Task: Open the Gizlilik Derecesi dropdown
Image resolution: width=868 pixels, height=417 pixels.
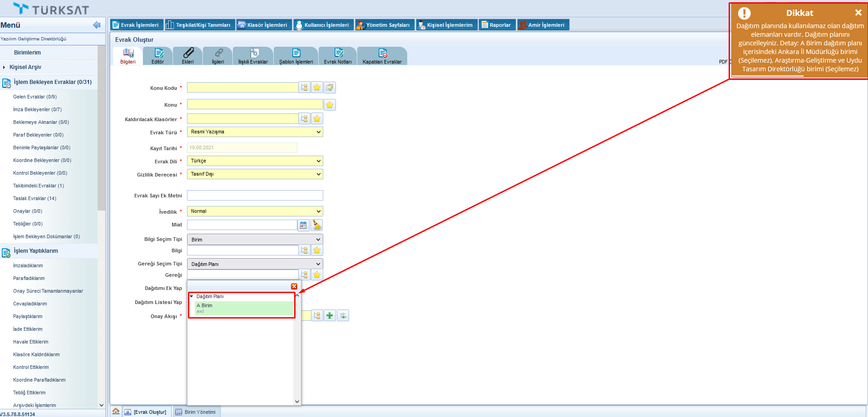Action: coord(255,174)
